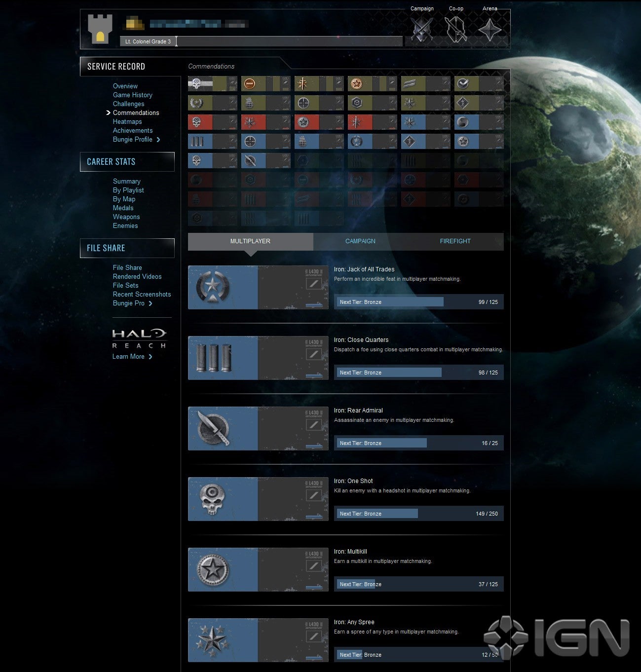Screen dimensions: 641x672
Task: Click the olive double-stripe commendation tile
Action: (426, 84)
